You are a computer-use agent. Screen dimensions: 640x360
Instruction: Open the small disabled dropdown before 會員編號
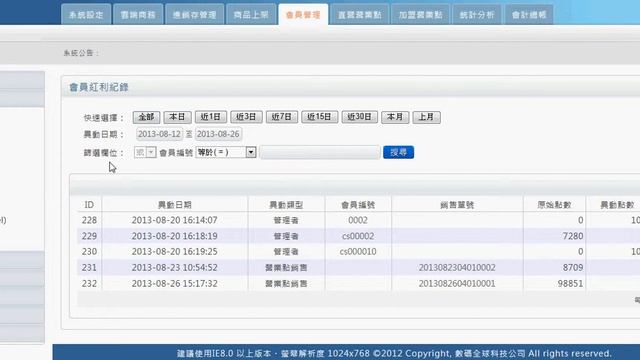(x=145, y=152)
